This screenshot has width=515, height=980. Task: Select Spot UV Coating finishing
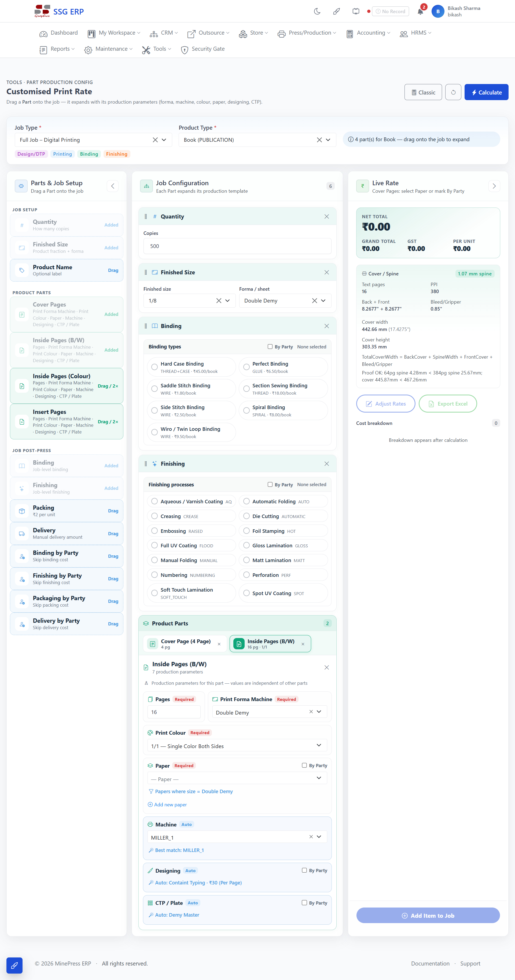click(283, 593)
